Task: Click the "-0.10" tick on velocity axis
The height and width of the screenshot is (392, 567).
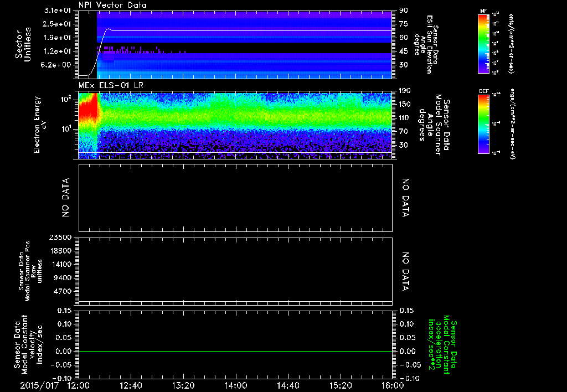Action: click(x=61, y=378)
